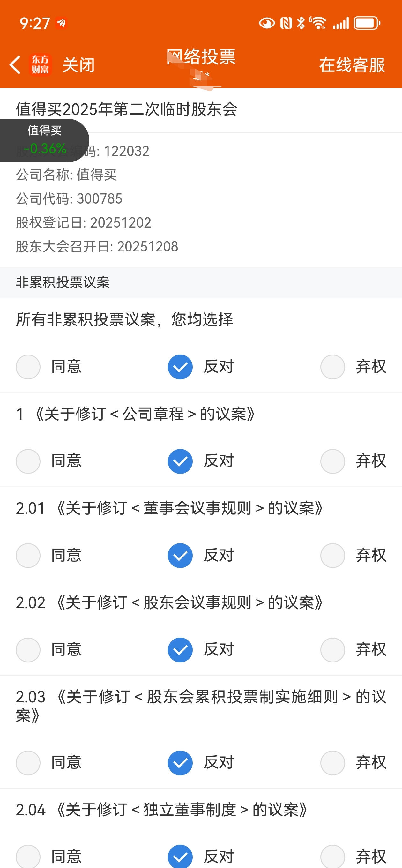402x868 pixels.
Task: Choose 同意 for proposal 1 公司章程
Action: (x=28, y=461)
